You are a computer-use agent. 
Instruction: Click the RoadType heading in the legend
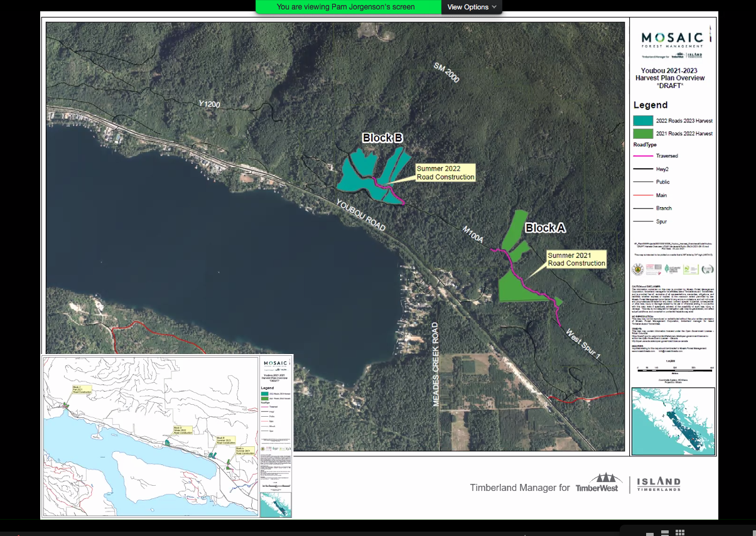646,144
